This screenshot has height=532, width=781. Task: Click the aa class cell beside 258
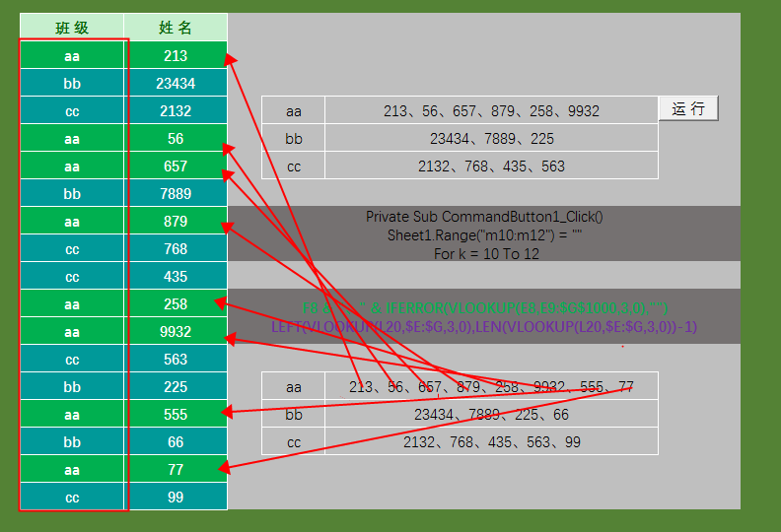tap(72, 304)
